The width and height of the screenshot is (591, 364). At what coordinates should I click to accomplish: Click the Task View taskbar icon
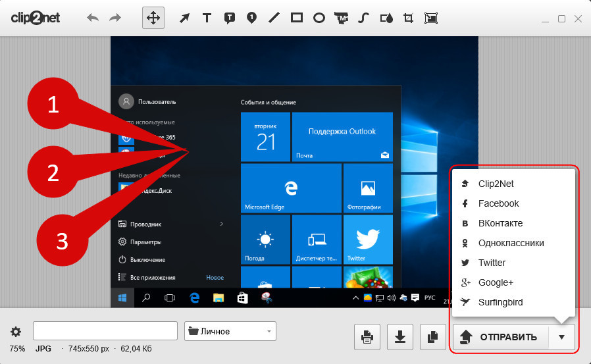(x=170, y=298)
